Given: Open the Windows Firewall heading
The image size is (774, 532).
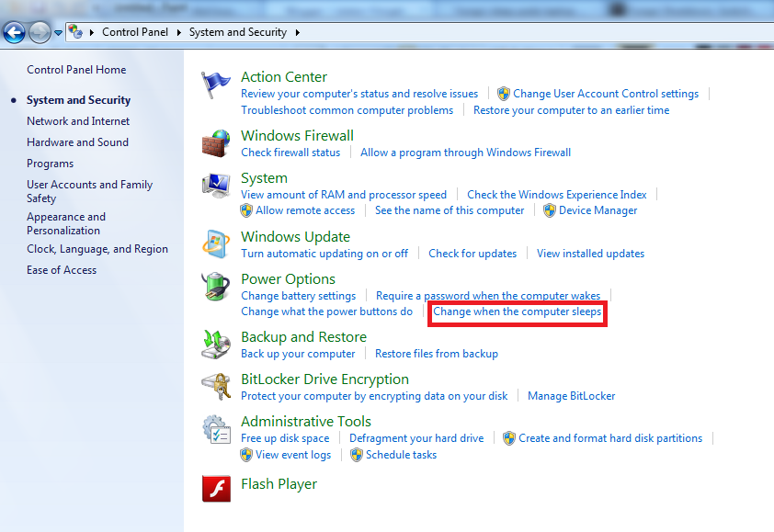Looking at the screenshot, I should (297, 136).
